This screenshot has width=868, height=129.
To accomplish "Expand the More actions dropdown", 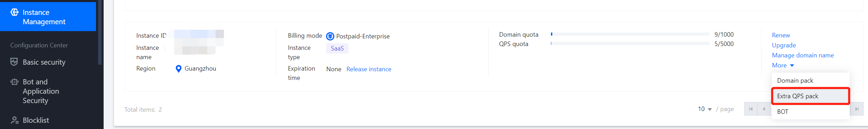I will [x=783, y=65].
